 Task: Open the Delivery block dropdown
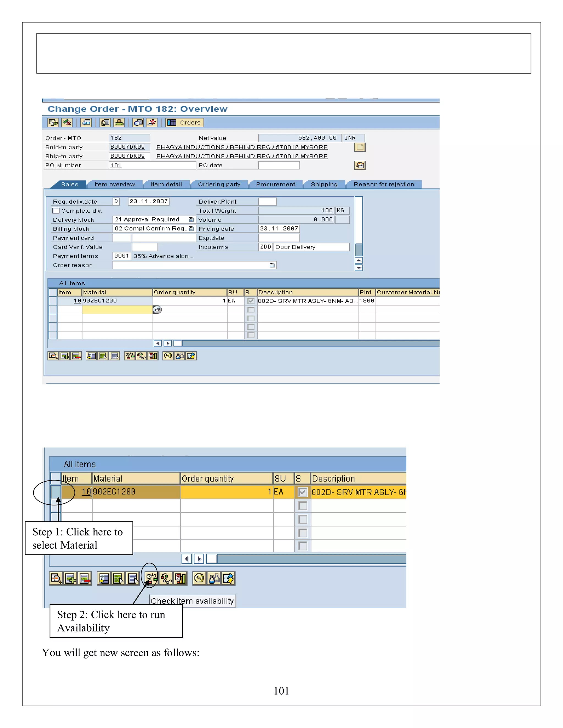pyautogui.click(x=191, y=220)
